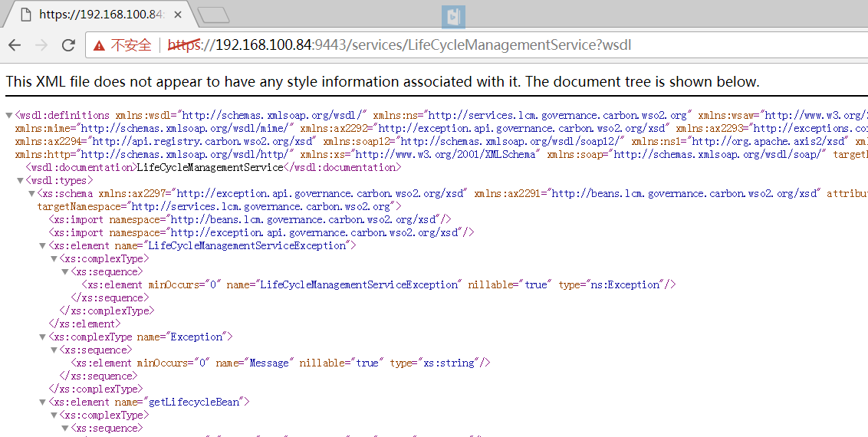The width and height of the screenshot is (868, 437).
Task: Click the insecure label in address bar
Action: tap(131, 45)
